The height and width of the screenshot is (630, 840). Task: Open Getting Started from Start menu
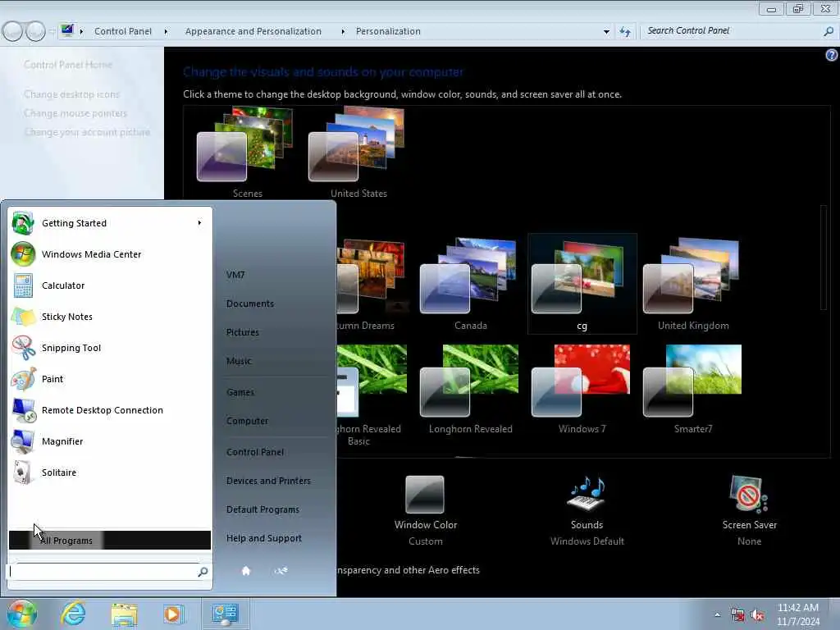point(110,223)
